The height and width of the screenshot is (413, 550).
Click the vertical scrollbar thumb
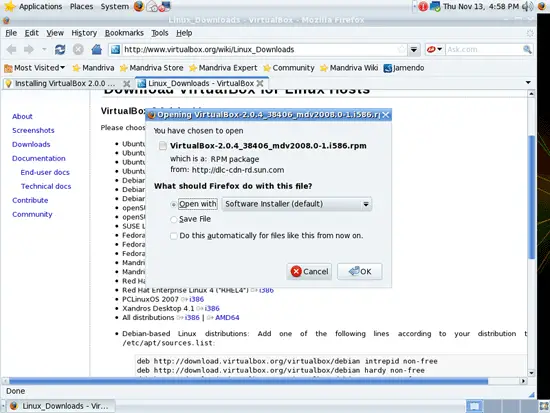(x=531, y=197)
